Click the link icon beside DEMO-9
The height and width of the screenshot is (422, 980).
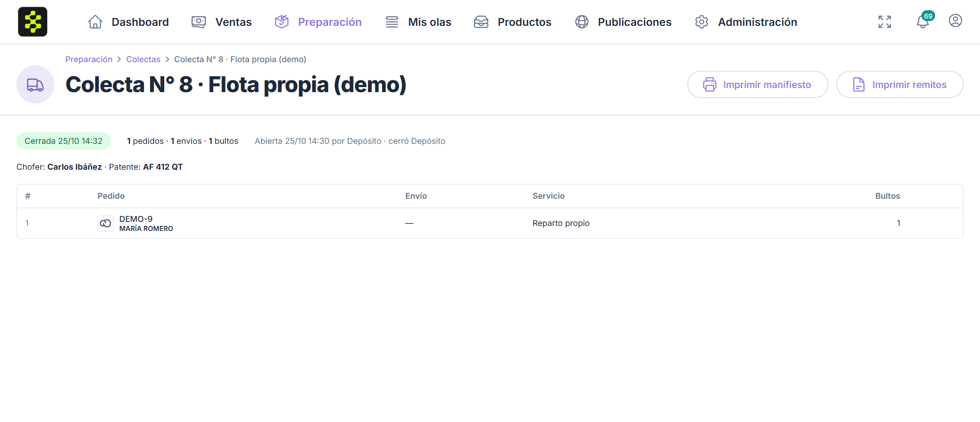[x=106, y=223]
